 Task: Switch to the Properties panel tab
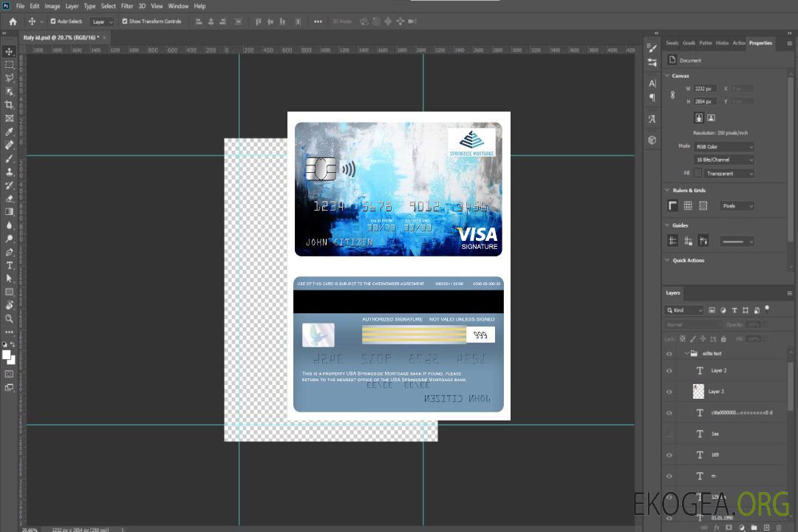[x=760, y=43]
